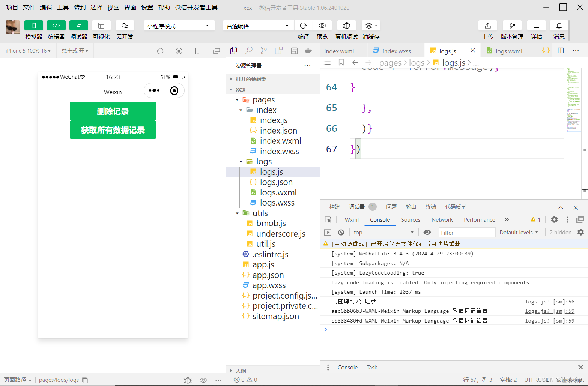Open the compile mode dropdown
588x386 pixels.
pos(258,26)
